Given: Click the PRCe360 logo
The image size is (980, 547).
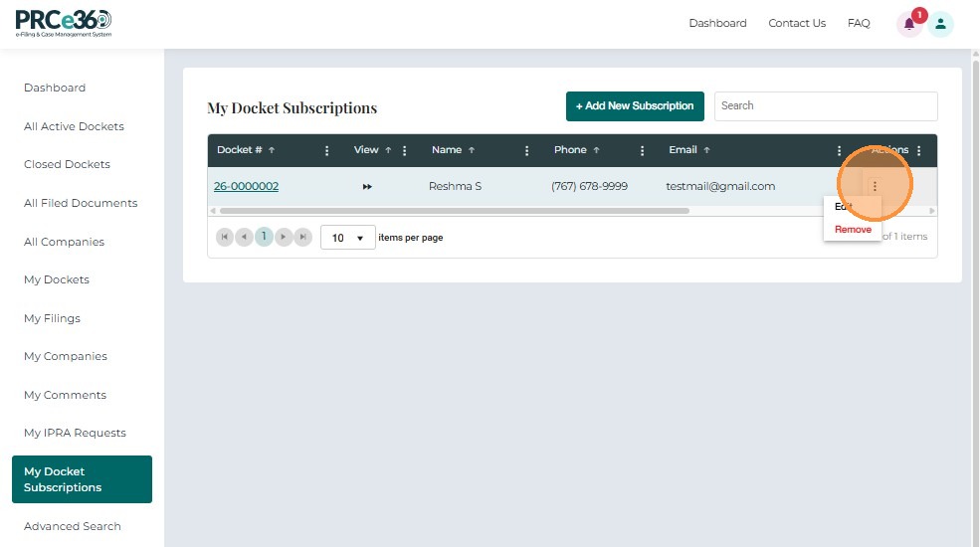Looking at the screenshot, I should point(64,23).
